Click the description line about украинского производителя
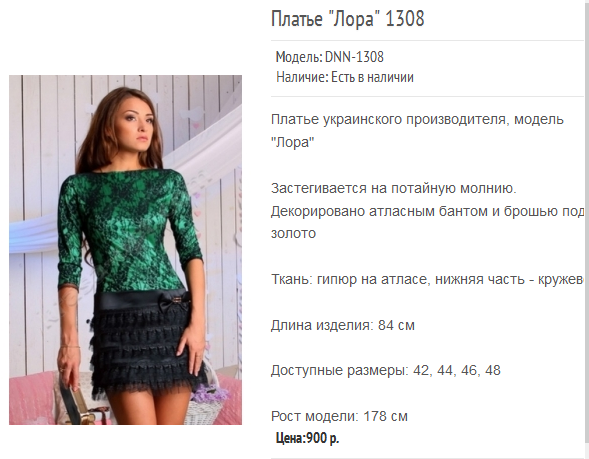The width and height of the screenshot is (589, 459). coord(417,119)
